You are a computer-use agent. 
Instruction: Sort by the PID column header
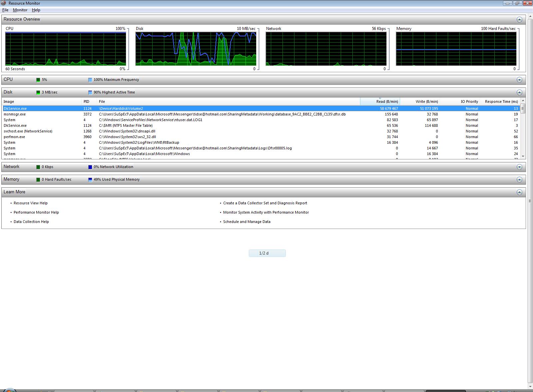click(x=89, y=101)
